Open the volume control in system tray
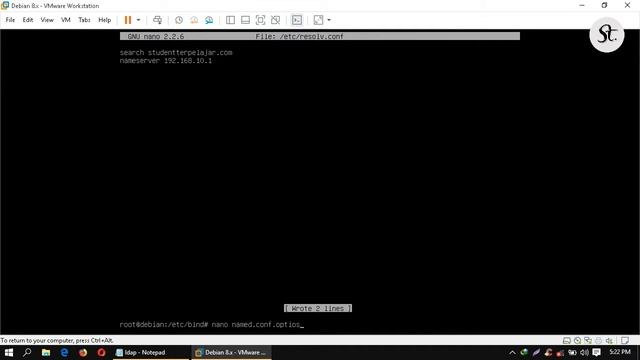The width and height of the screenshot is (640, 360). coord(584,352)
